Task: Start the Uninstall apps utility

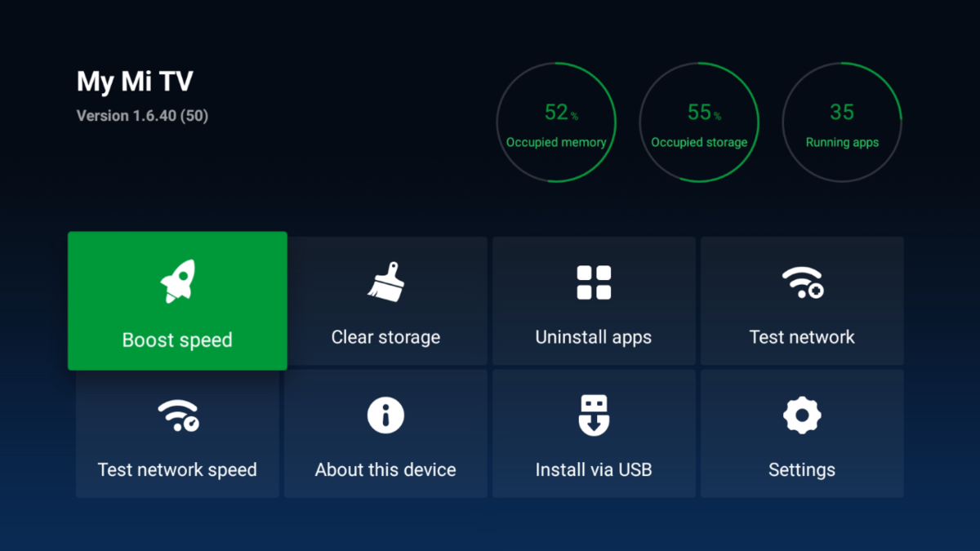Action: click(x=594, y=300)
